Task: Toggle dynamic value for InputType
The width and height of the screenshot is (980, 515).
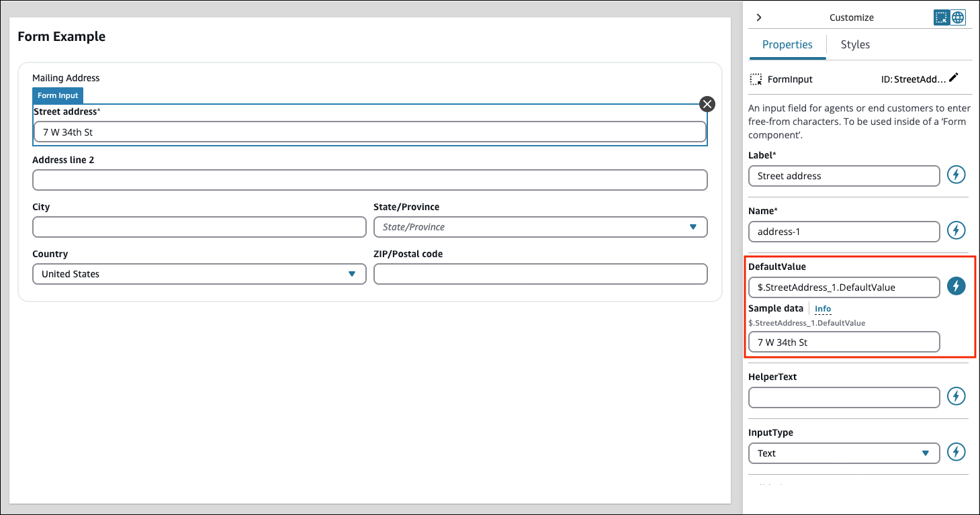Action: tap(956, 452)
